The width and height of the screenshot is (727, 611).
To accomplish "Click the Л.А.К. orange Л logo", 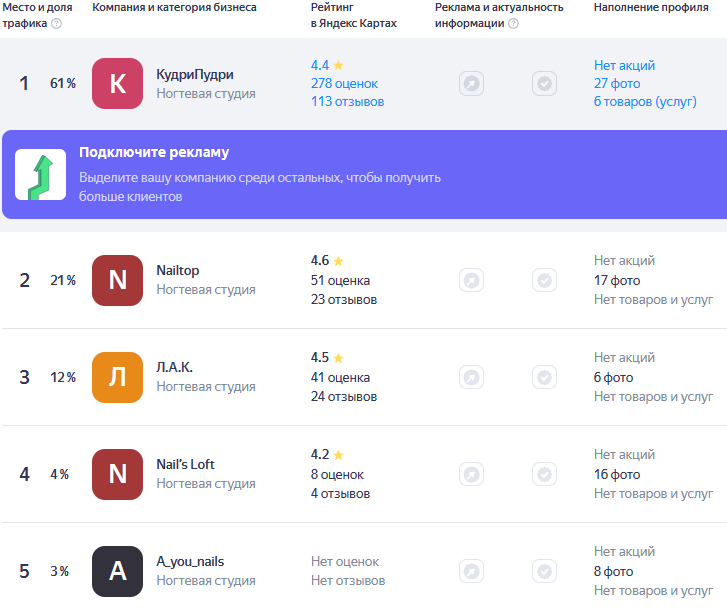I will point(117,377).
